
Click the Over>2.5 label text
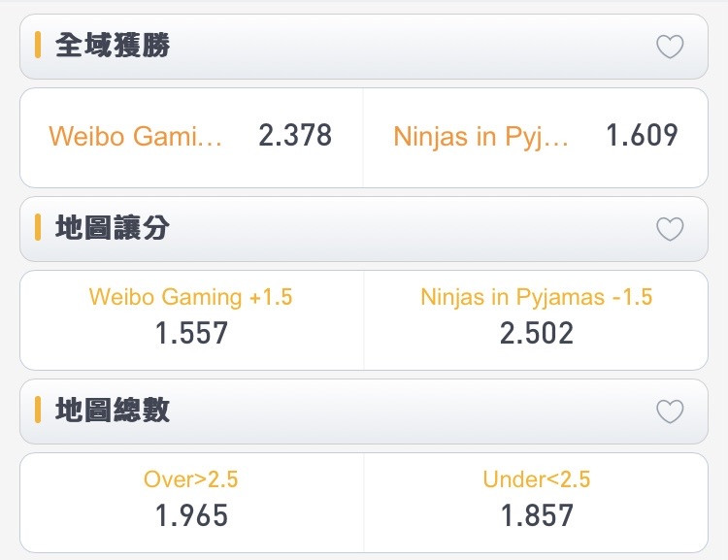[191, 479]
